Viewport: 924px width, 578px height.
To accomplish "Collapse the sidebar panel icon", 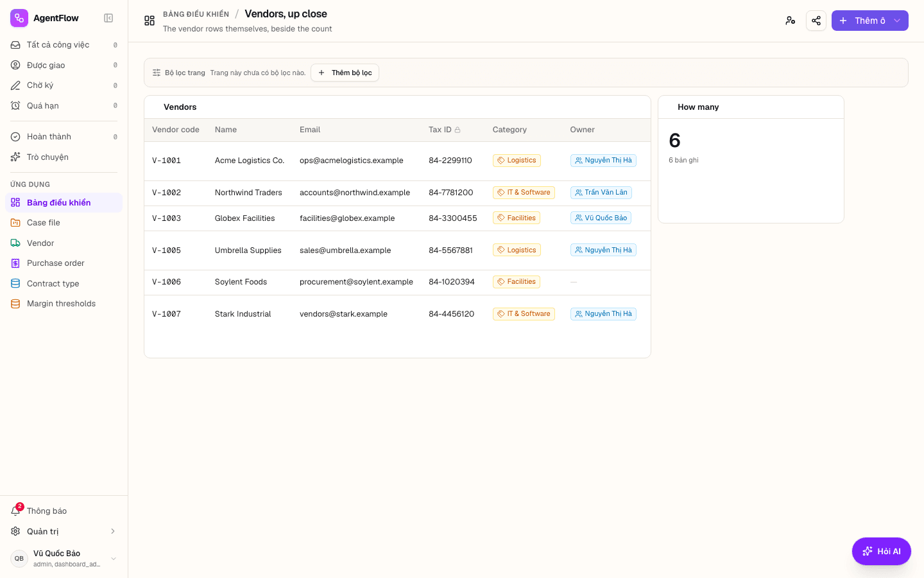I will coord(108,18).
